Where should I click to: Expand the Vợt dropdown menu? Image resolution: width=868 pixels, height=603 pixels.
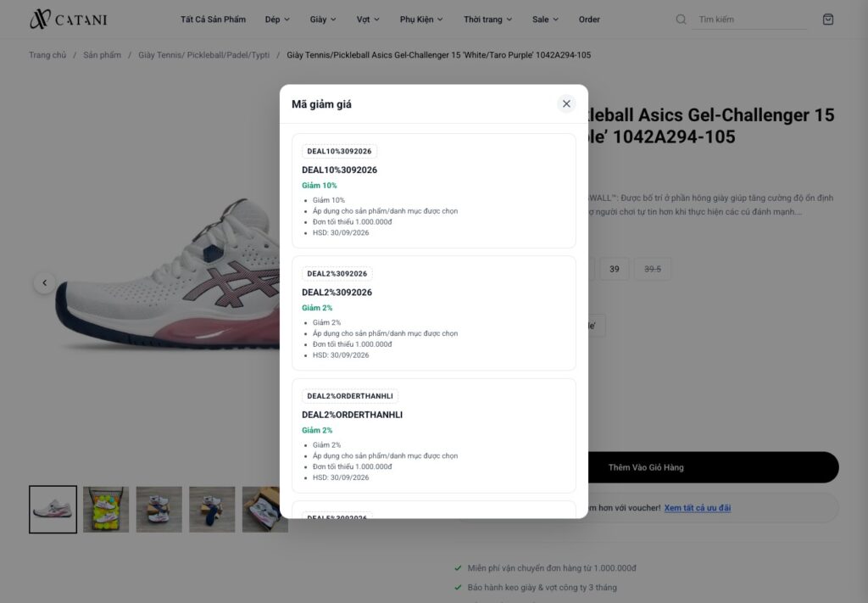coord(368,20)
